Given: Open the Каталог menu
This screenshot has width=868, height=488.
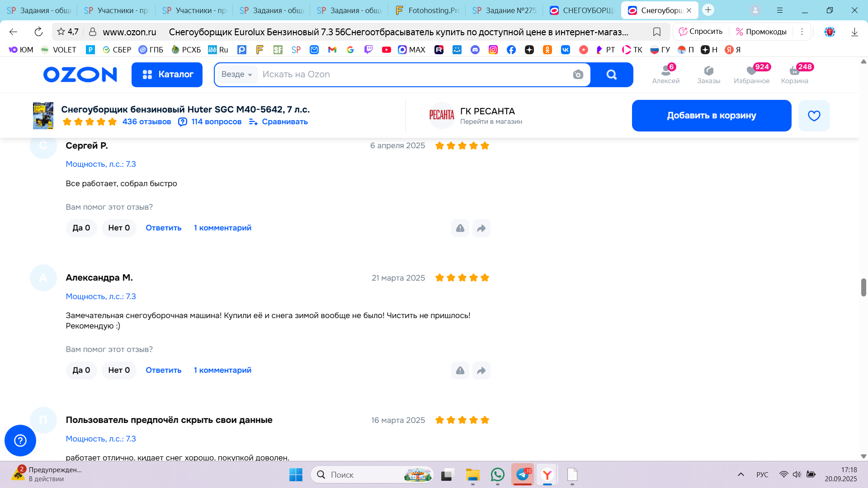Looking at the screenshot, I should [x=167, y=75].
